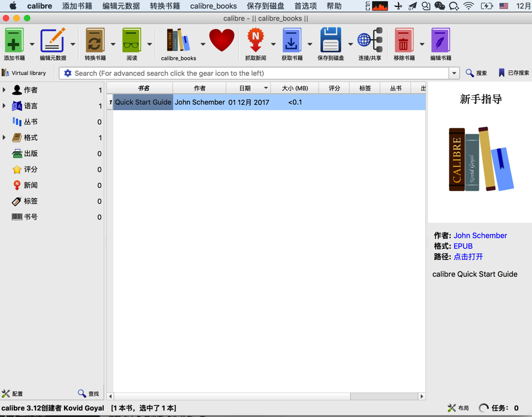Open the Apple menu
This screenshot has width=532, height=417.
13,6
